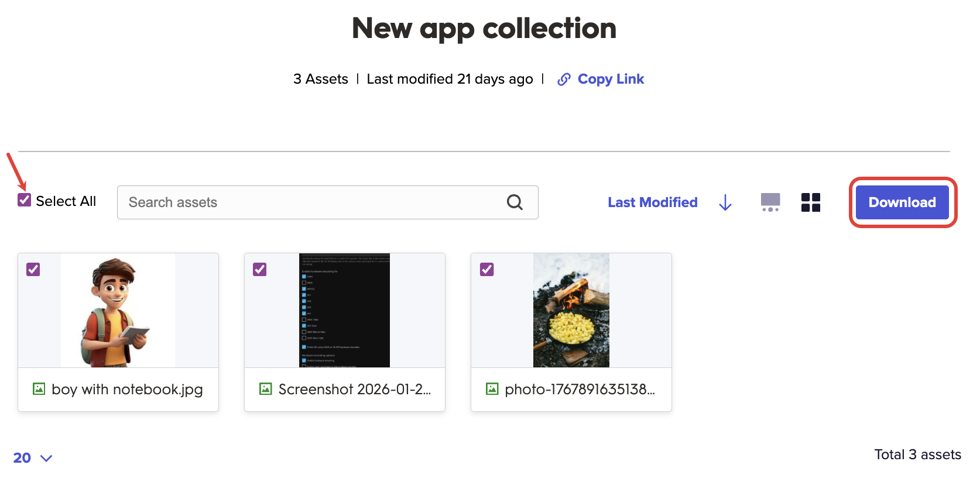Click image file icon next to boy with notebook.jpg
The height and width of the screenshot is (482, 980).
(x=39, y=389)
